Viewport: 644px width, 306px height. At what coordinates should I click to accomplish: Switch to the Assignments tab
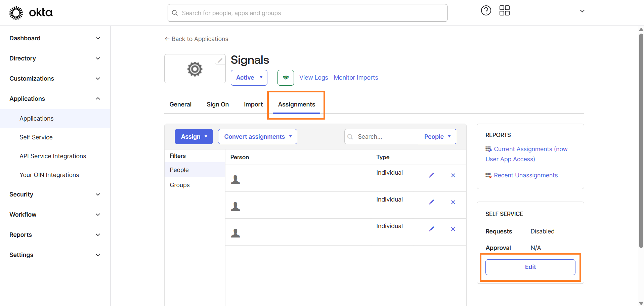296,104
